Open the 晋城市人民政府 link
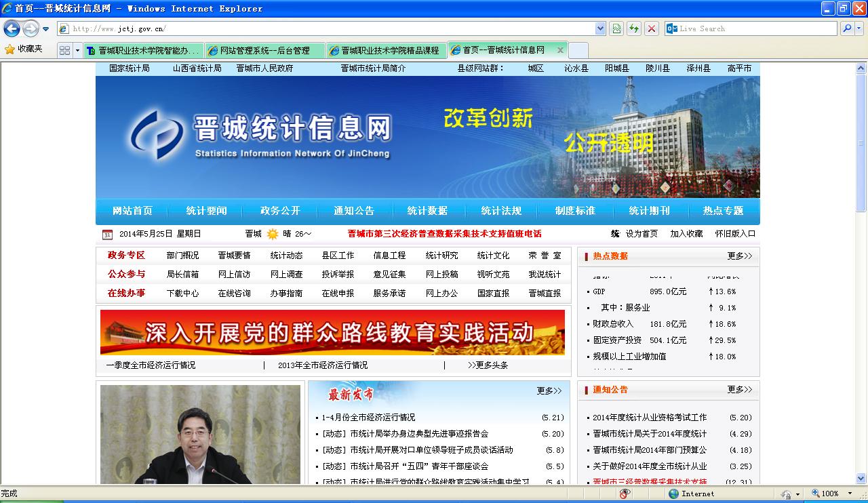Screen dimensions: 868x503 click(x=264, y=68)
